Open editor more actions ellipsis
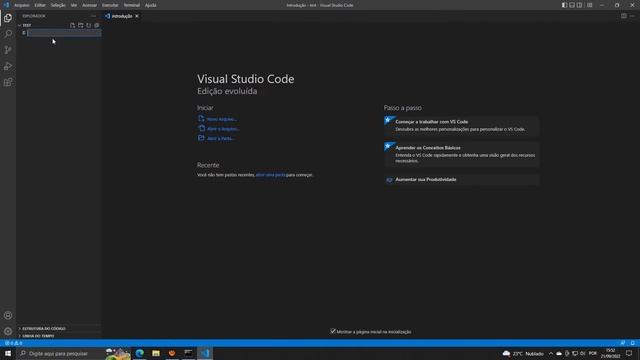The width and height of the screenshot is (640, 360). pos(632,16)
